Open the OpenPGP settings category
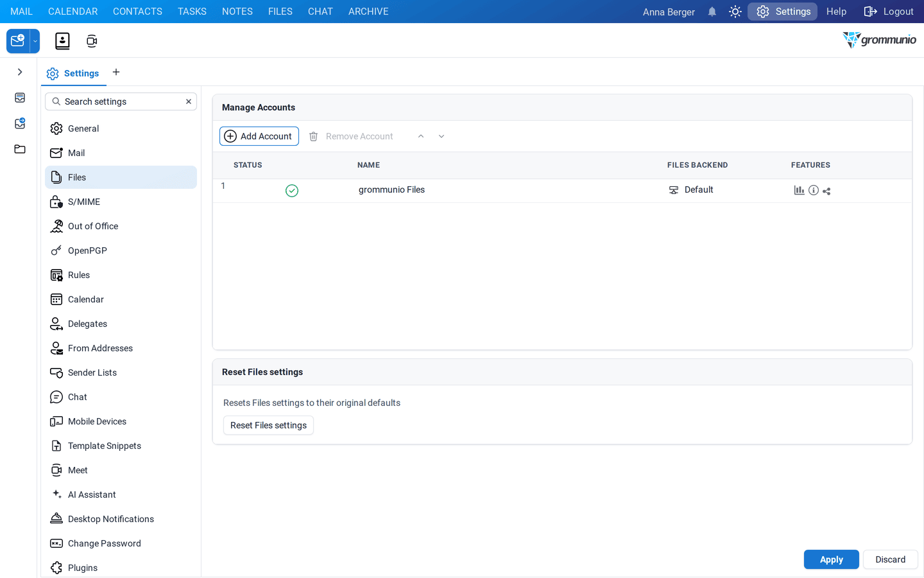This screenshot has height=578, width=924. 121,250
